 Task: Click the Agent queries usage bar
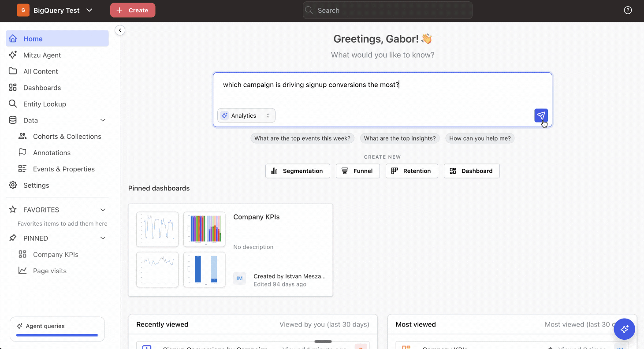(57, 335)
